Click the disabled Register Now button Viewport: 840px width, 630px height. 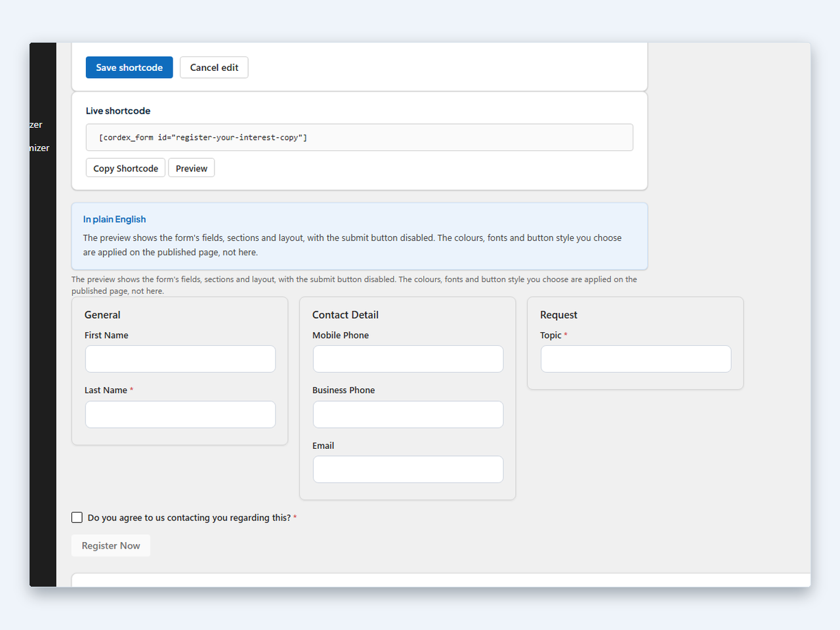(111, 545)
